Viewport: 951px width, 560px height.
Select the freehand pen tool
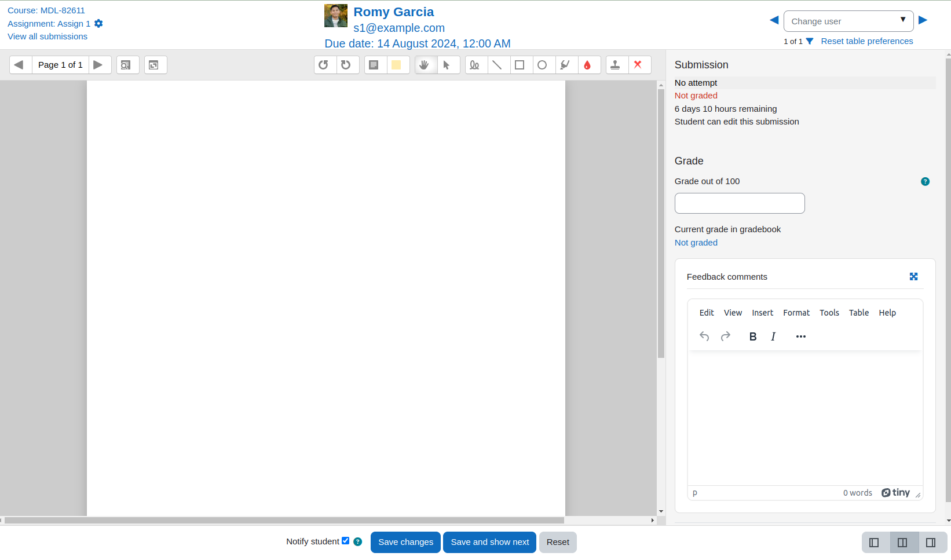coord(475,65)
